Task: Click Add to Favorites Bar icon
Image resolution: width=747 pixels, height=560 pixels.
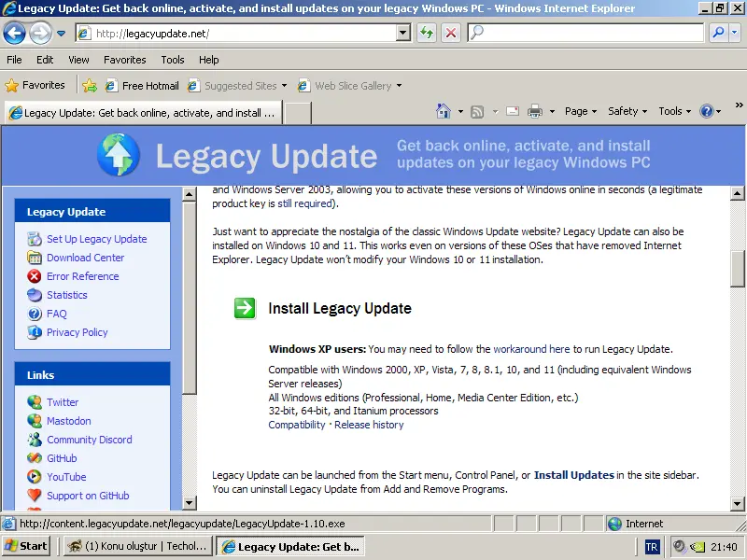Action: point(90,86)
